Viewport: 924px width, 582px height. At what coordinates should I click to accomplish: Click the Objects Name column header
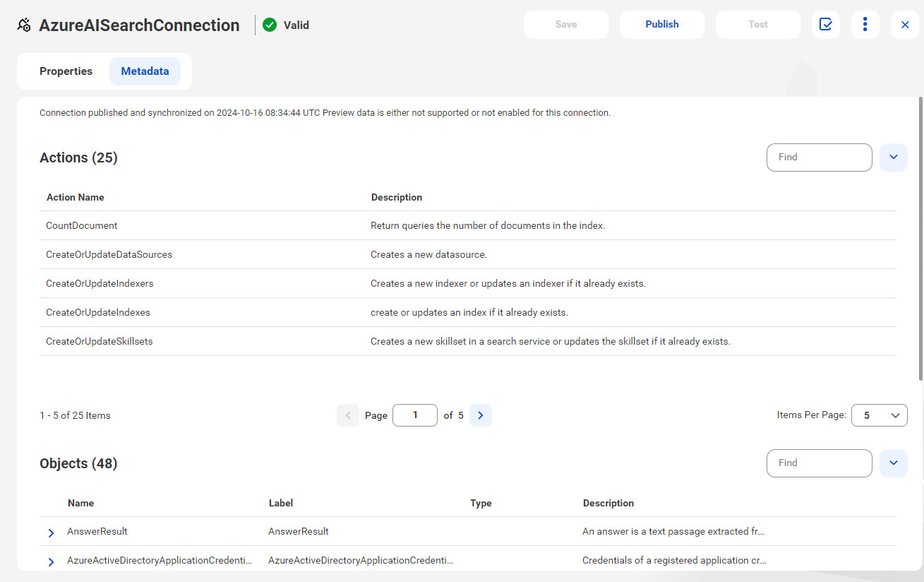coord(80,503)
